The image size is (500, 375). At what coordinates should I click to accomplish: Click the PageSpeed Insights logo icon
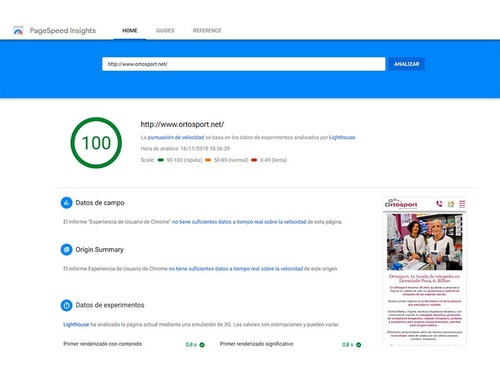tap(18, 31)
